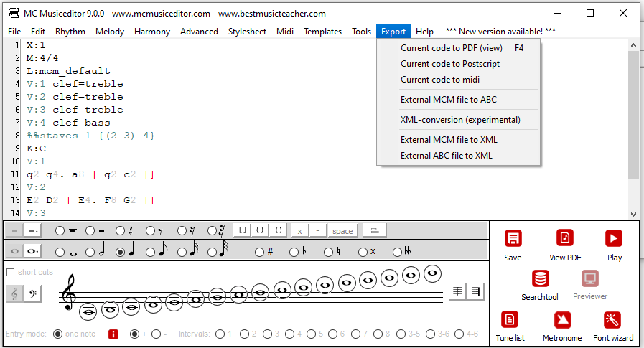Viewport: 644px width, 348px height.
Task: Select the whole rest radio button
Action: coord(60,231)
